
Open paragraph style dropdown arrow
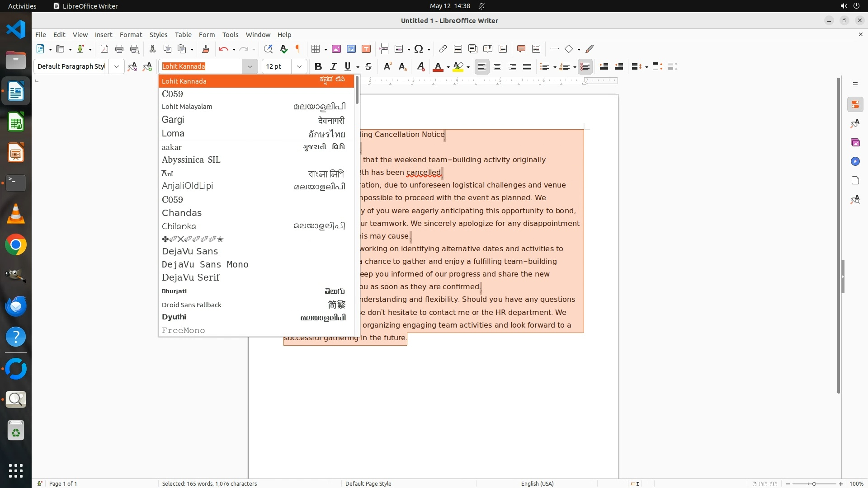tap(117, 66)
